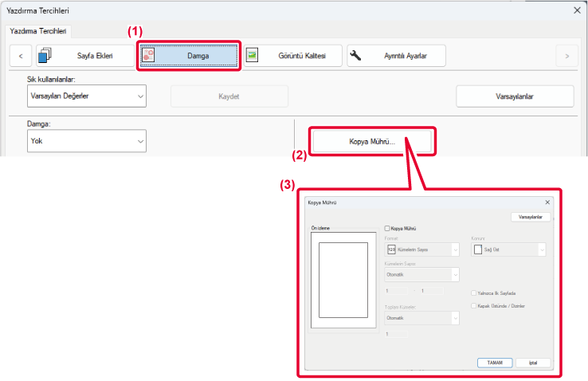This screenshot has width=588, height=381.
Task: Toggle the Yalnızca İlk Sayfada checkbox
Action: click(x=474, y=293)
